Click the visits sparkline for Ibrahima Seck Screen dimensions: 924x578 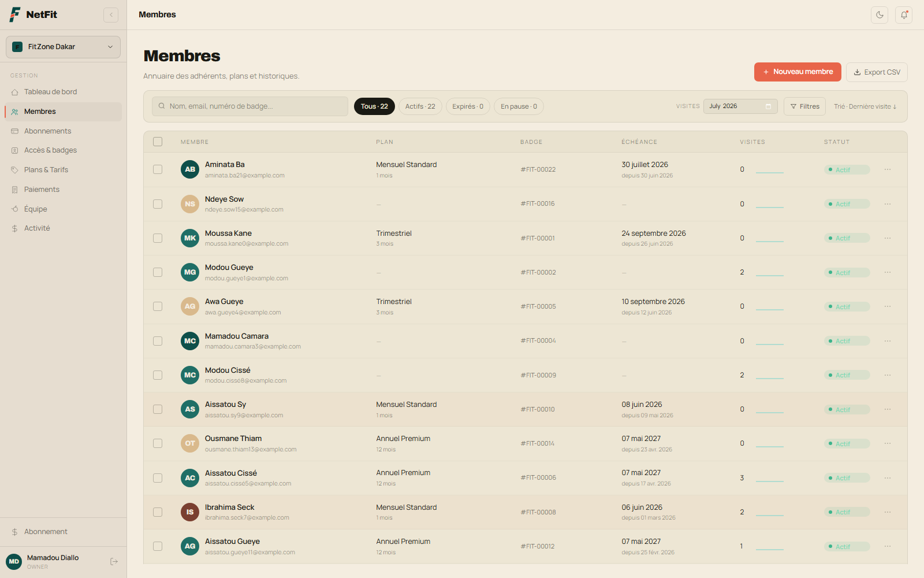pyautogui.click(x=770, y=514)
